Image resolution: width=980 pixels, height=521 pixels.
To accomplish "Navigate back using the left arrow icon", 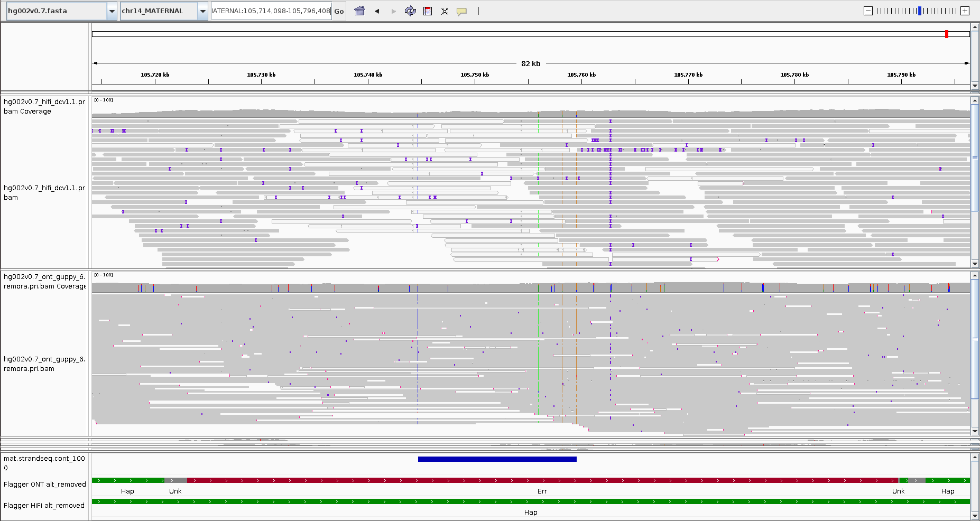I will [x=376, y=11].
